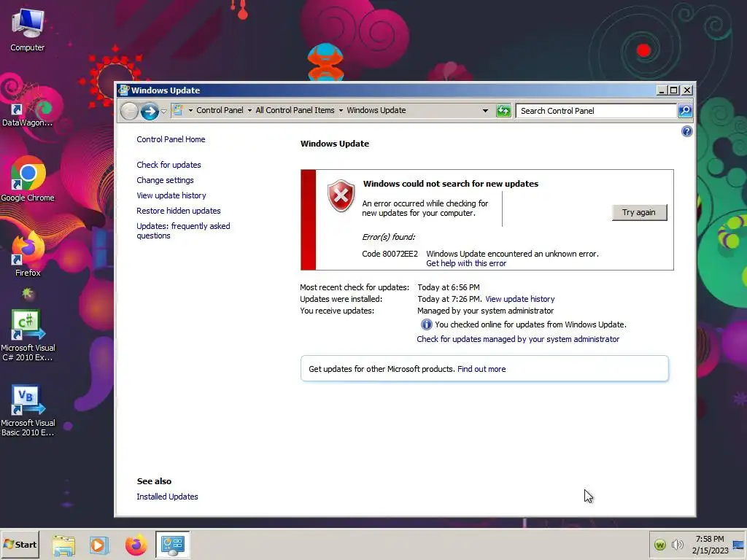The height and width of the screenshot is (560, 747).
Task: Click the green W tray icon
Action: pos(659,545)
